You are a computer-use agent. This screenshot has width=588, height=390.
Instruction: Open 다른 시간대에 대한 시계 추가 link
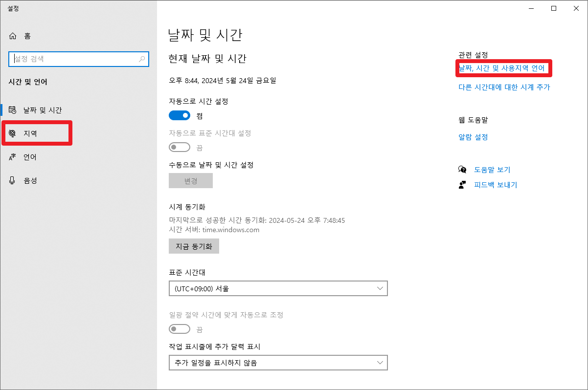(504, 87)
